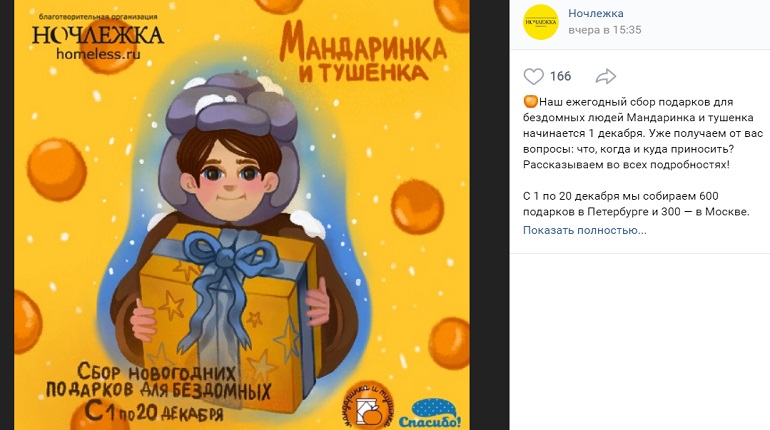
Task: Click the С 1 по 20 декабря poster text
Action: click(154, 411)
